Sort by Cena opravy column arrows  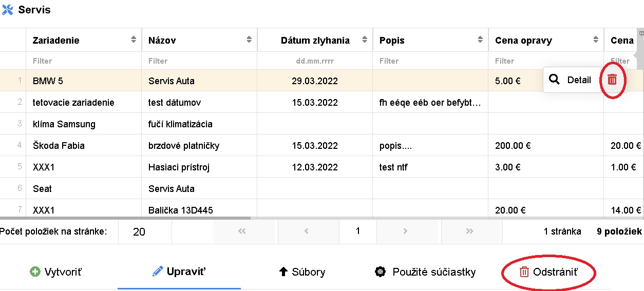596,40
